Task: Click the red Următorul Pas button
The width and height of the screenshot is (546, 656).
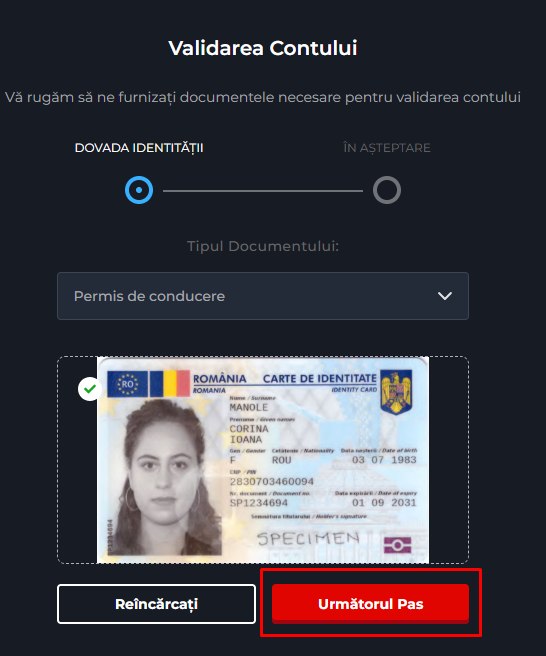Action: coord(370,604)
